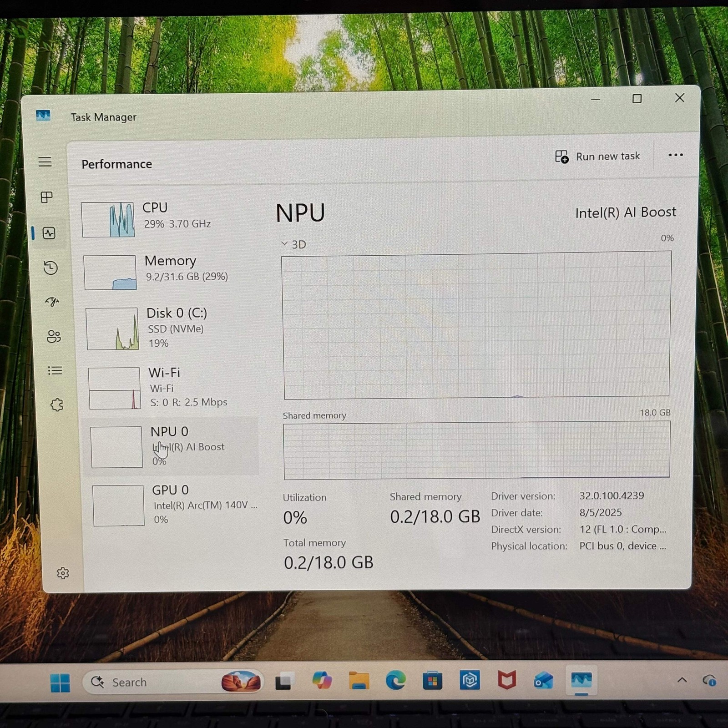Image resolution: width=728 pixels, height=728 pixels.
Task: Click the Driver version value 32.0.100.4239
Action: click(612, 495)
